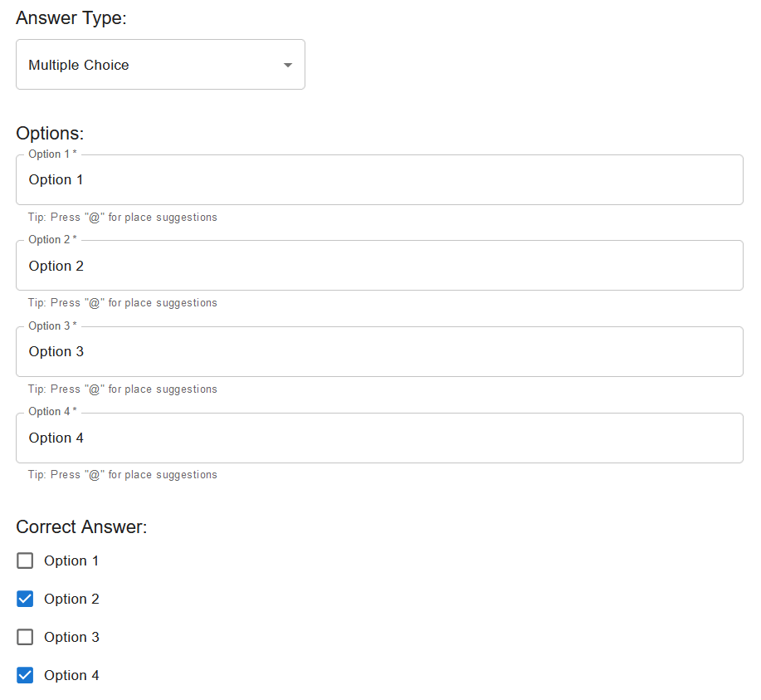The width and height of the screenshot is (761, 700).
Task: Click the Option 3 label under Correct Answer
Action: click(x=71, y=637)
